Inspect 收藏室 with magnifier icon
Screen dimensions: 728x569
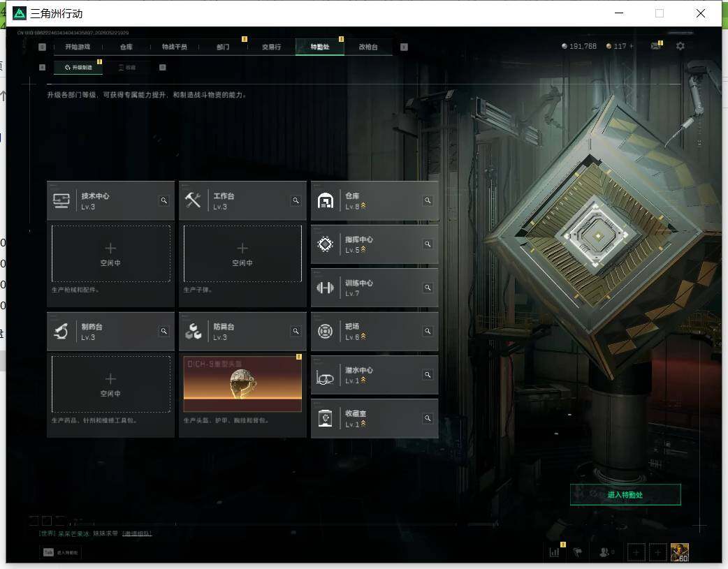click(428, 418)
